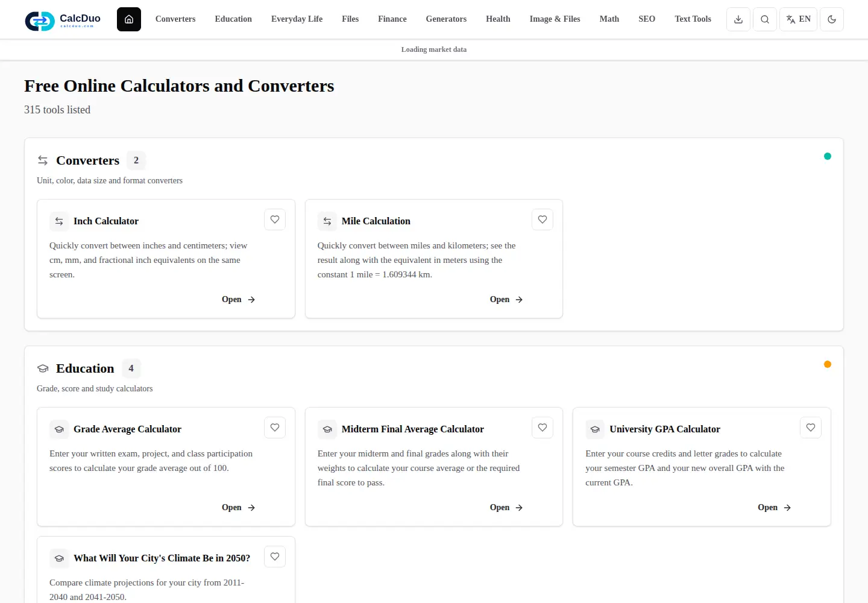The height and width of the screenshot is (603, 868).
Task: Open the Mile Calculation tool
Action: (506, 300)
